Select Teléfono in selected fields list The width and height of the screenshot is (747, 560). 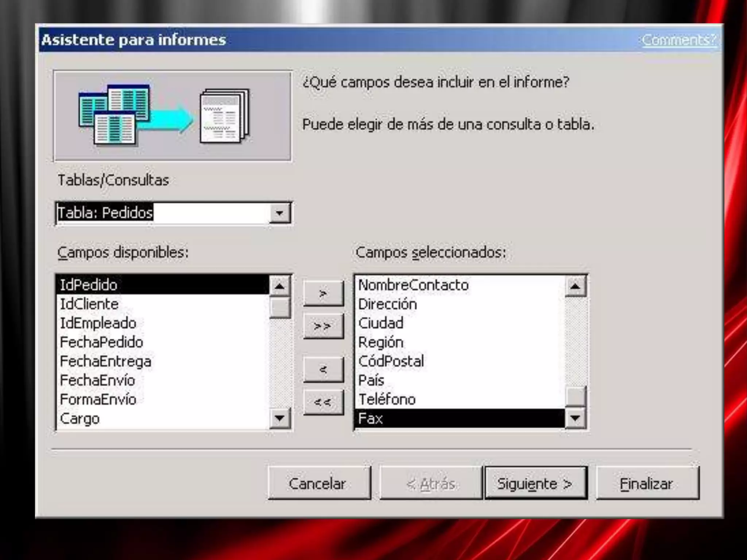click(387, 400)
